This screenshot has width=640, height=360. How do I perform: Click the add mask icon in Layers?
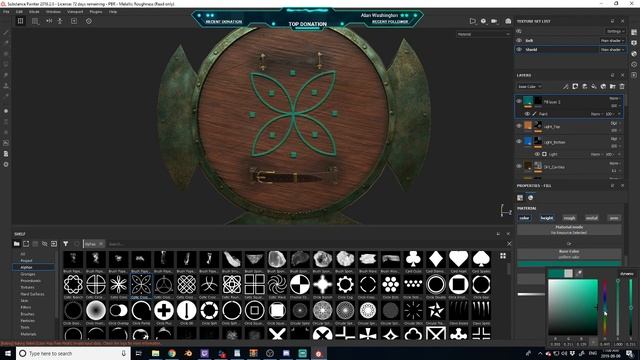(x=575, y=87)
